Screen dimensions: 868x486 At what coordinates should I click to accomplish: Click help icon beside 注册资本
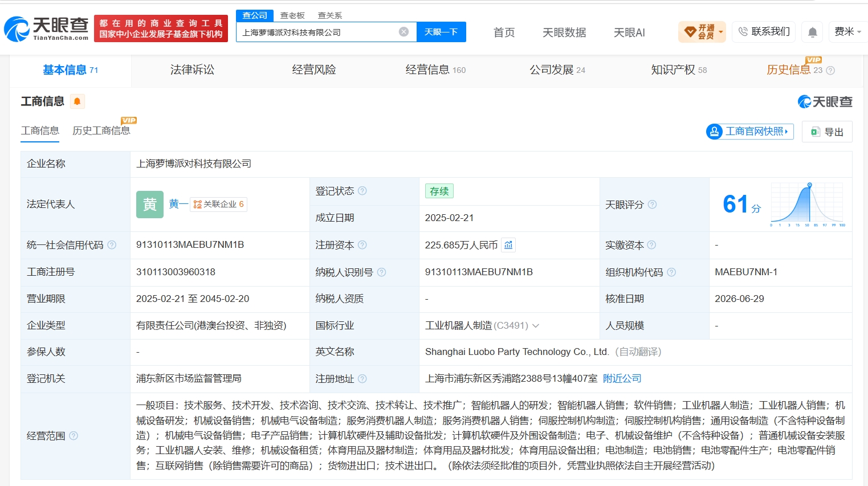point(362,245)
